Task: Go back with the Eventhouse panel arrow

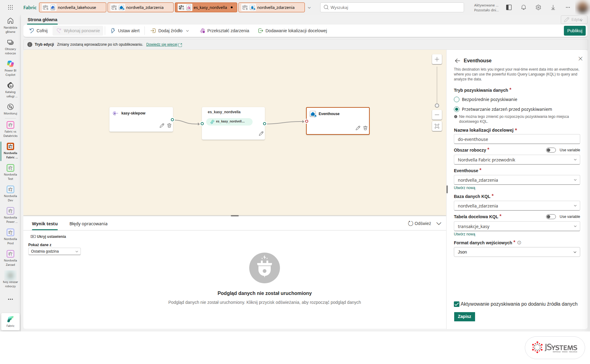Action: pyautogui.click(x=457, y=61)
